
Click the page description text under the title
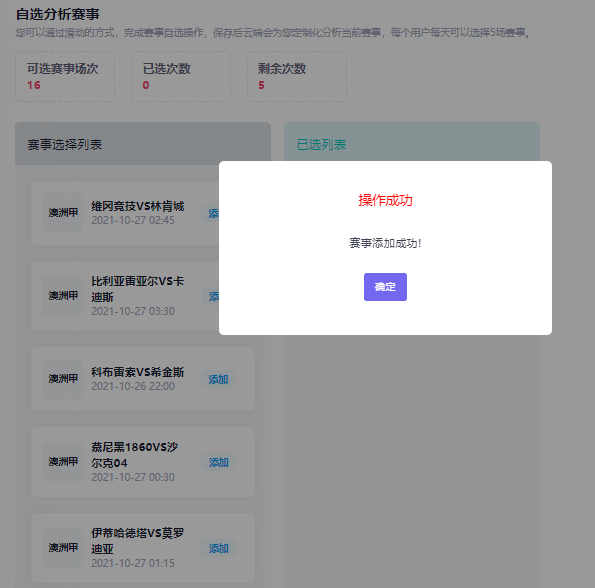coord(273,33)
